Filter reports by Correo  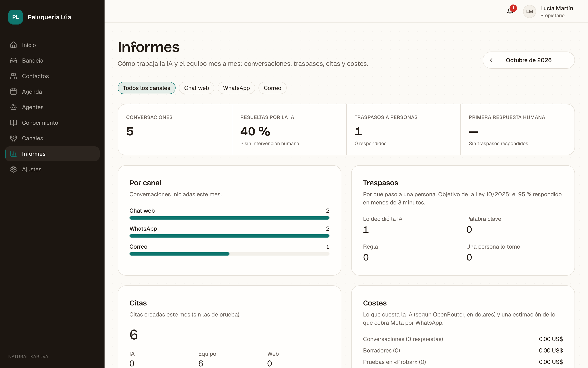click(272, 88)
